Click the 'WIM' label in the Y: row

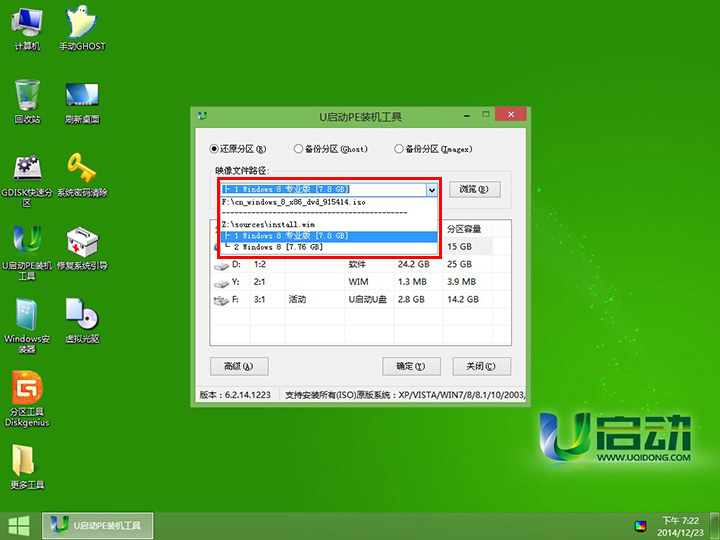pos(358,281)
